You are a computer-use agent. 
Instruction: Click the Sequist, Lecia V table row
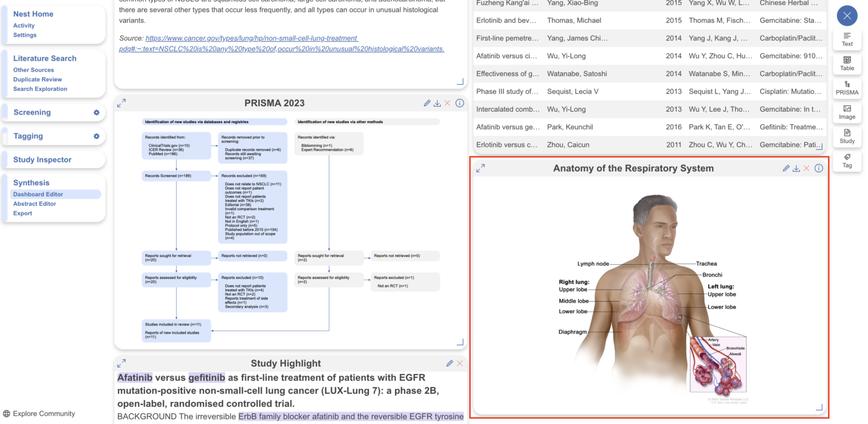[x=649, y=91]
